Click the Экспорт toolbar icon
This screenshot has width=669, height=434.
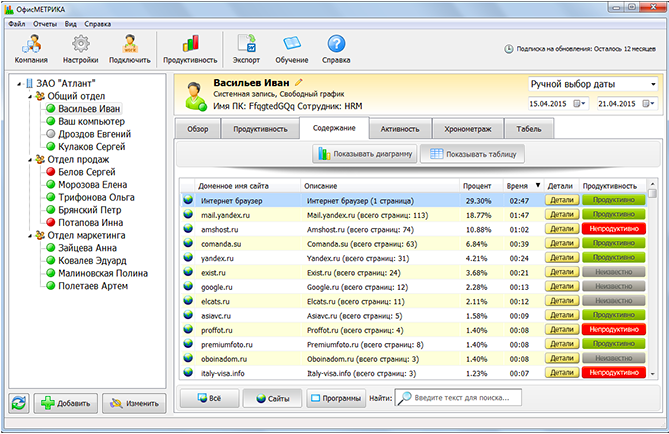click(246, 46)
